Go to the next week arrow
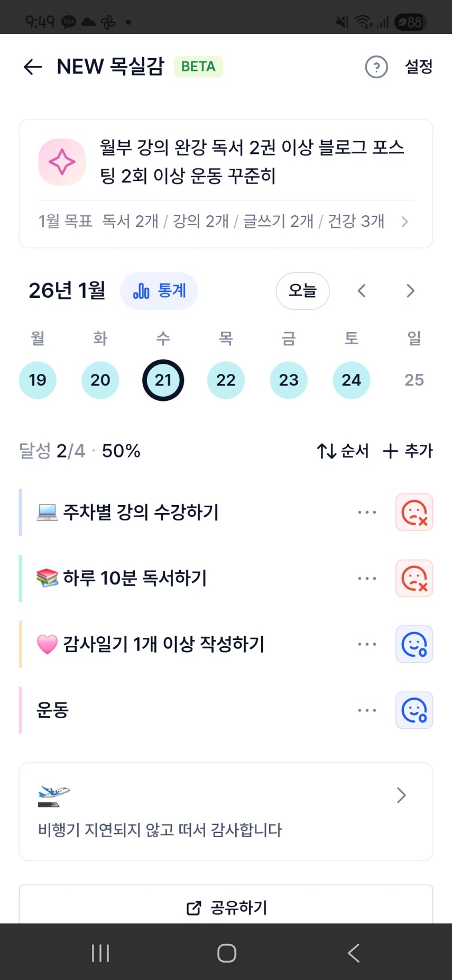The image size is (452, 980). point(410,291)
